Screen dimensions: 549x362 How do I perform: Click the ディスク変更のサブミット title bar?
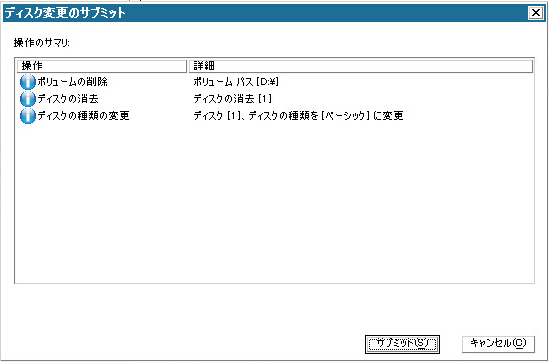click(266, 13)
